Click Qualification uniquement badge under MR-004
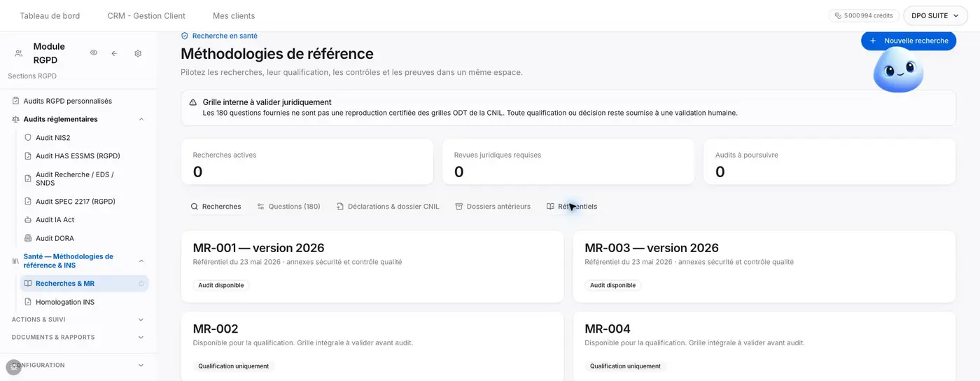 coord(625,366)
